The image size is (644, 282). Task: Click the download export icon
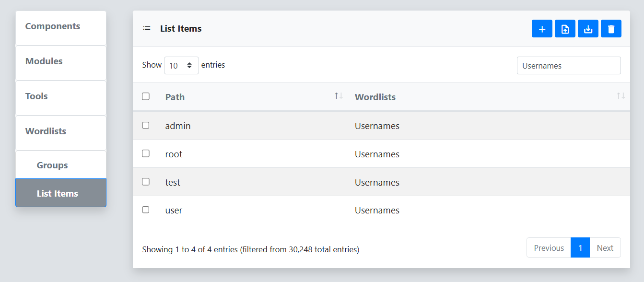click(x=588, y=29)
